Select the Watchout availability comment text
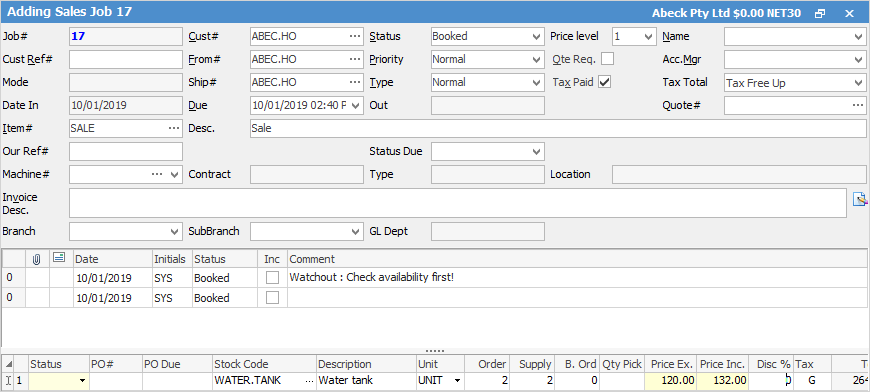The image size is (870, 392). tap(372, 278)
